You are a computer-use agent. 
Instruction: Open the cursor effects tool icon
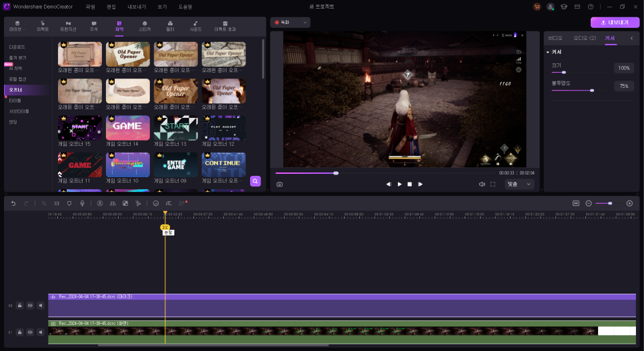point(138,203)
